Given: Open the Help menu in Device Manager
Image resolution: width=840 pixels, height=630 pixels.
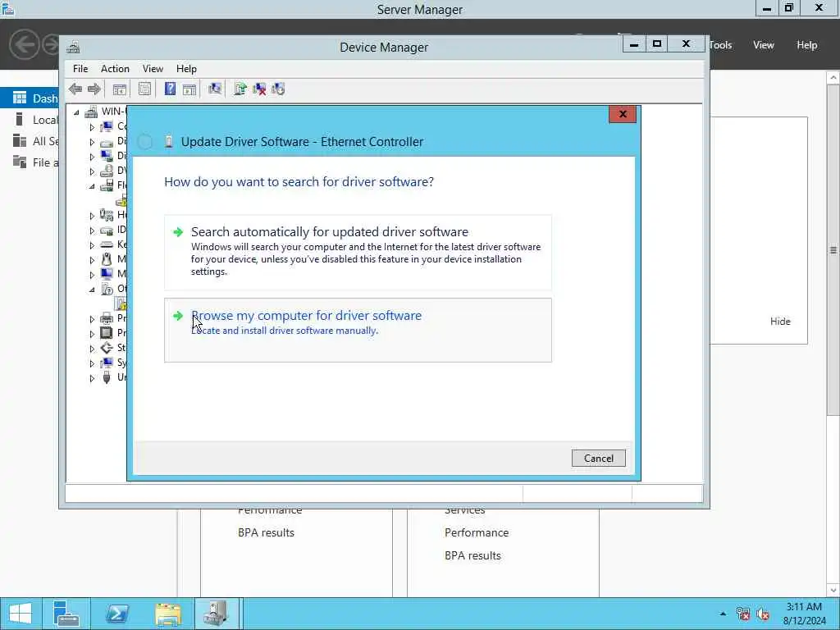Looking at the screenshot, I should click(x=186, y=69).
